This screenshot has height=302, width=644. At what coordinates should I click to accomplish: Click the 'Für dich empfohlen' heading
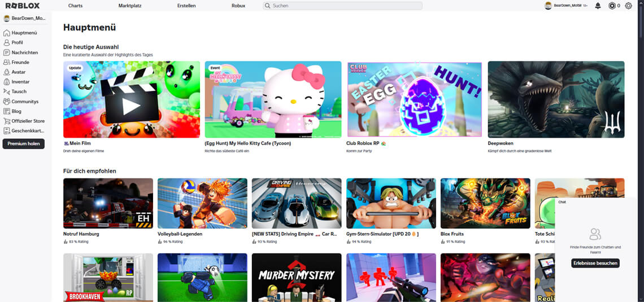(x=89, y=170)
